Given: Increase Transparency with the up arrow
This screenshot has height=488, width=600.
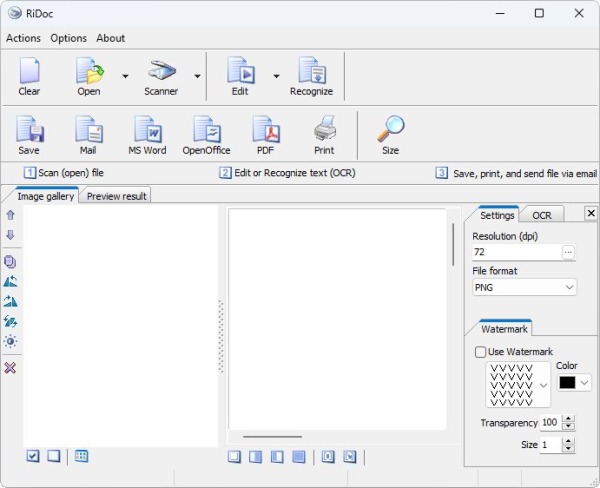Looking at the screenshot, I should [569, 419].
